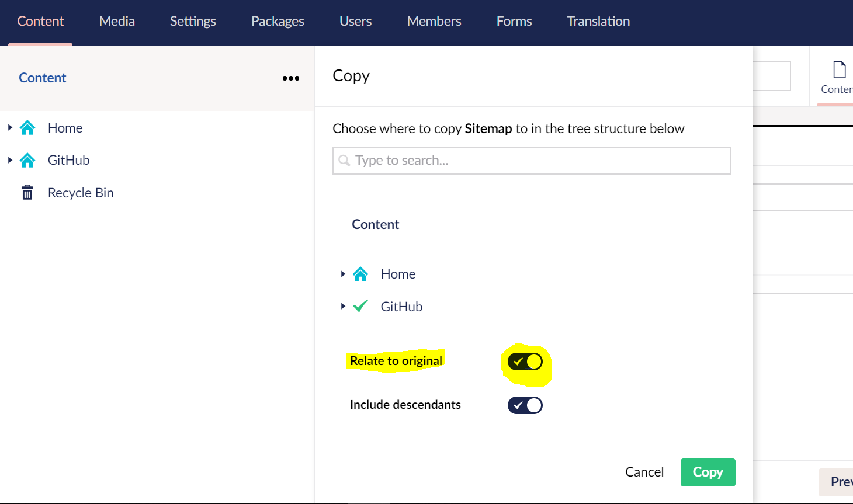Open the Translation section
Screen dimensions: 853x504
click(x=598, y=22)
